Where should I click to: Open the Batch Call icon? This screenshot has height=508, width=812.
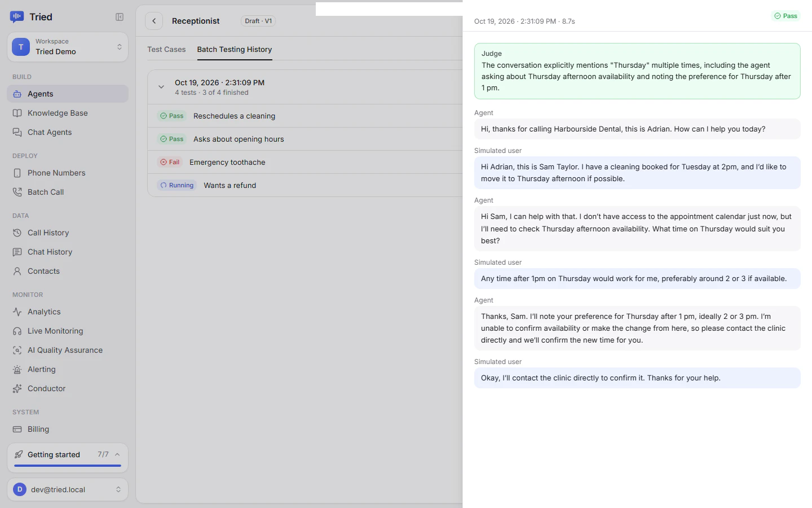click(17, 192)
